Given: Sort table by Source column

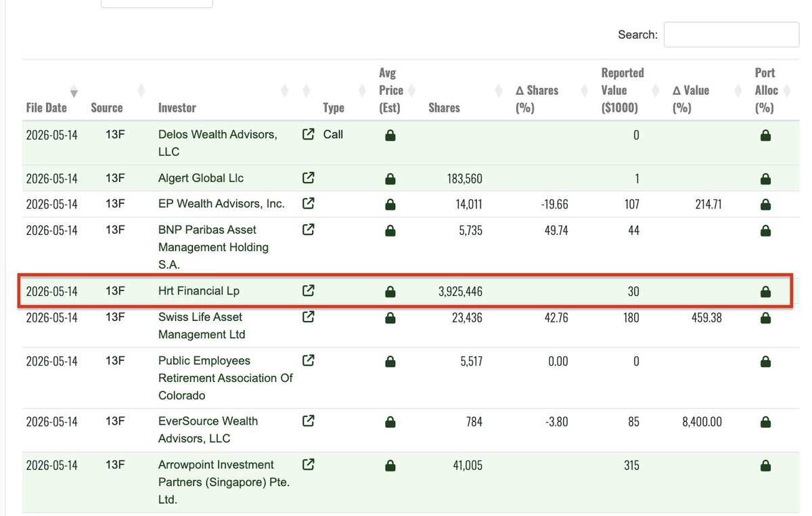Looking at the screenshot, I should click(106, 108).
